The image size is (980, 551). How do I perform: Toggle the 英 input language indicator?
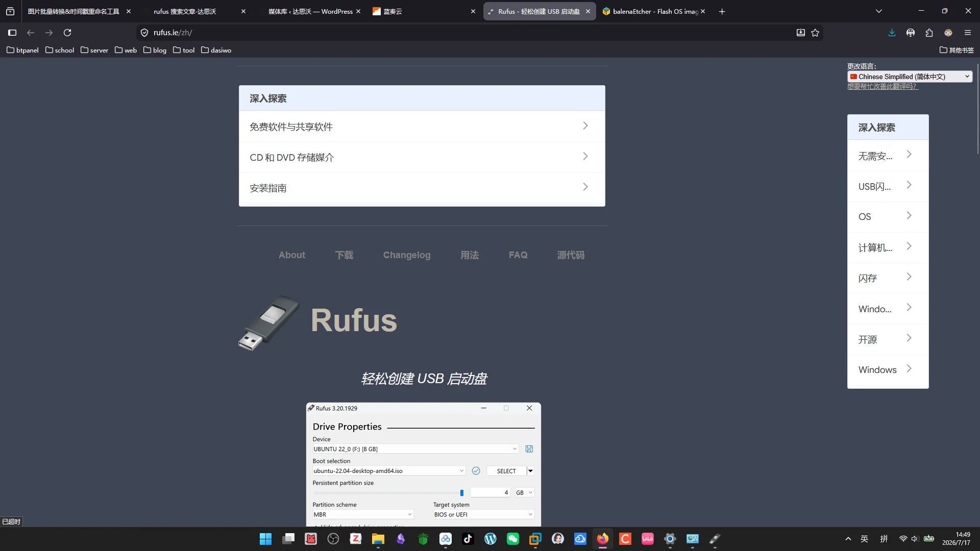tap(864, 539)
